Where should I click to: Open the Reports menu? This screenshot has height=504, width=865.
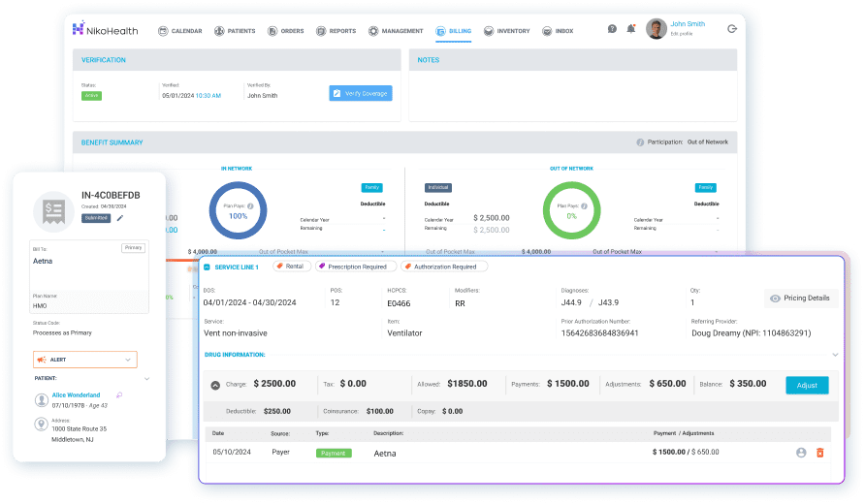pos(336,31)
